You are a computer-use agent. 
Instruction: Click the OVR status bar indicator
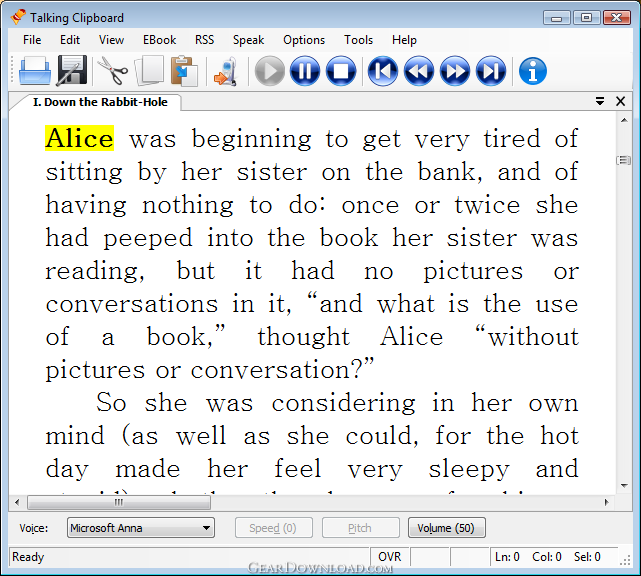390,556
